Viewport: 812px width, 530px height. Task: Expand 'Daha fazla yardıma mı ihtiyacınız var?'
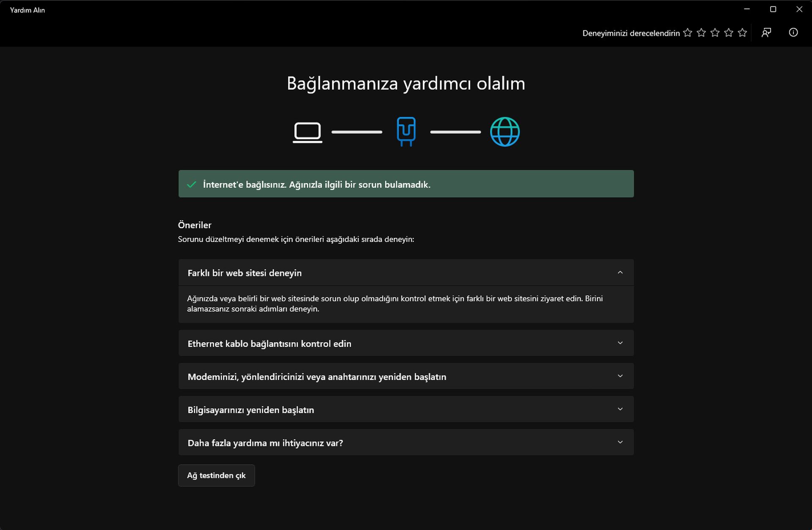[406, 442]
